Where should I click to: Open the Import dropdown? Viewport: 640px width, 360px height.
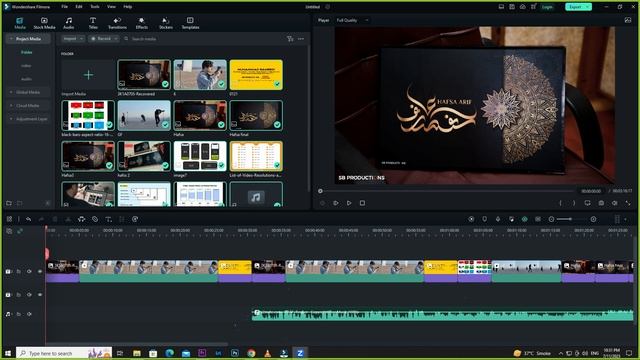[73, 38]
